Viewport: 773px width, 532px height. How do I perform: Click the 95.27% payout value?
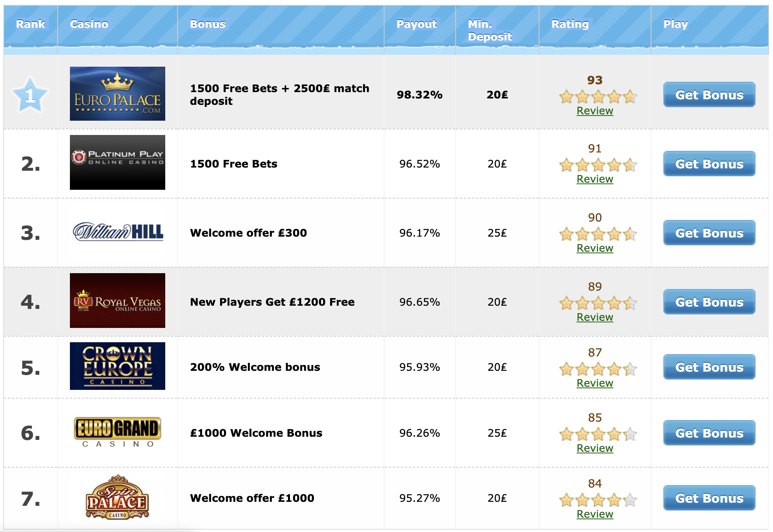pos(419,498)
